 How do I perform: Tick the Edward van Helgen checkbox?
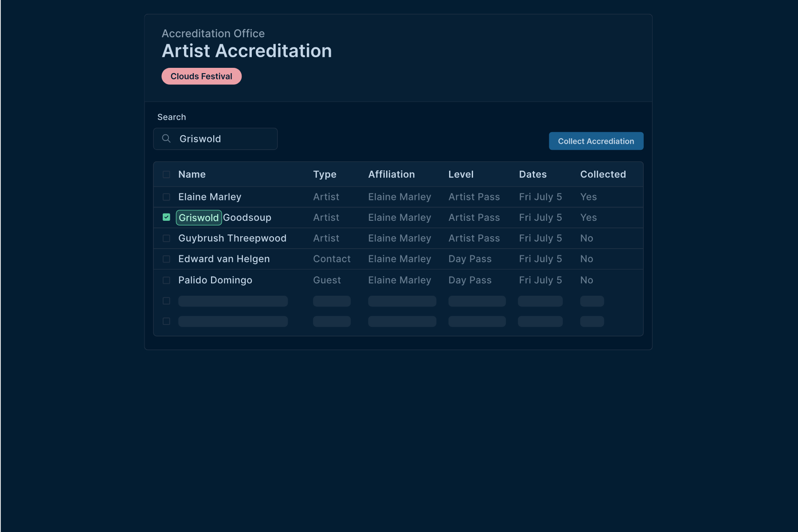[166, 259]
